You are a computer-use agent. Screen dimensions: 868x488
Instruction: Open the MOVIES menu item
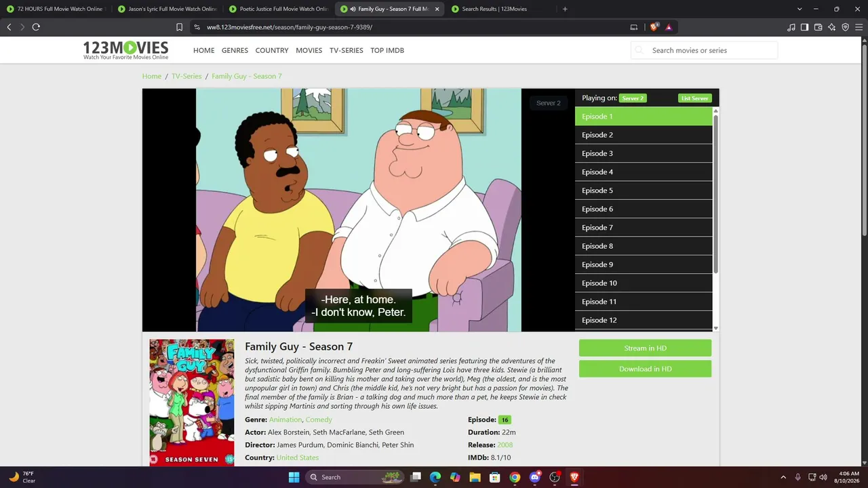coord(309,50)
